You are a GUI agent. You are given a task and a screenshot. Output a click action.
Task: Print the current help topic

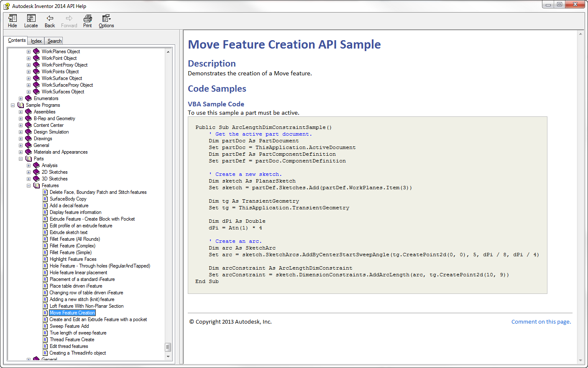click(87, 21)
